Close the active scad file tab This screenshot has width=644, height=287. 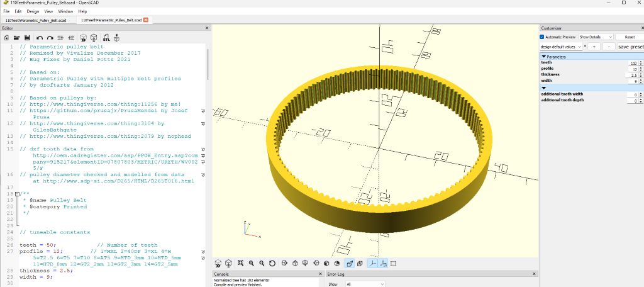pos(146,20)
